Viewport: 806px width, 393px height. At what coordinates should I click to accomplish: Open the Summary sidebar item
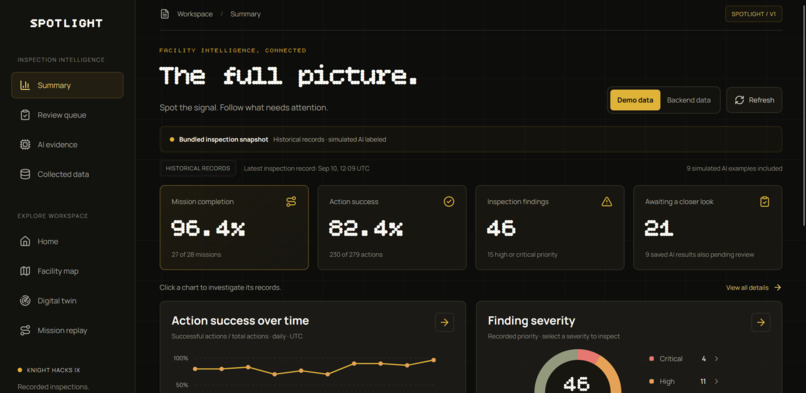(67, 85)
